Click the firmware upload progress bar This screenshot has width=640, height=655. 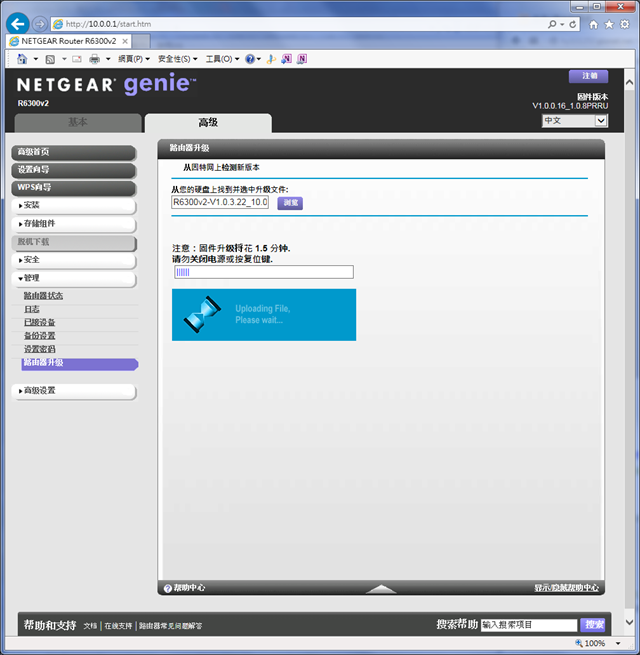click(x=264, y=272)
